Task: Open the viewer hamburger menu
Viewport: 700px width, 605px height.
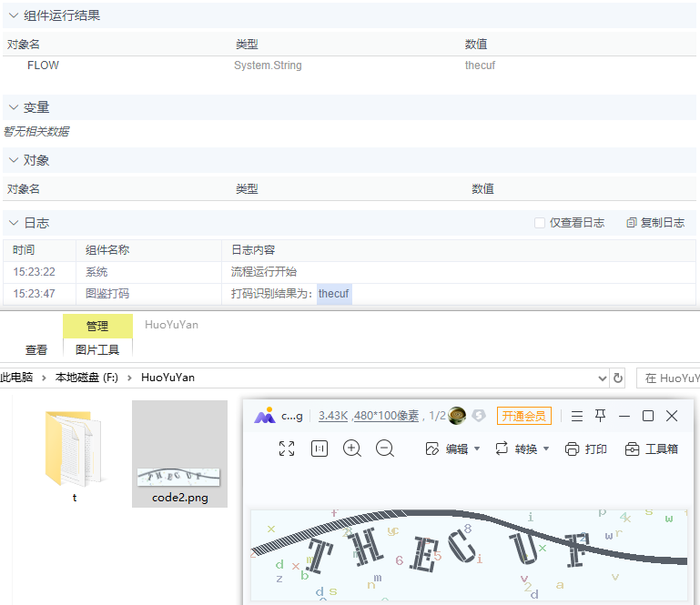Action: tap(577, 417)
